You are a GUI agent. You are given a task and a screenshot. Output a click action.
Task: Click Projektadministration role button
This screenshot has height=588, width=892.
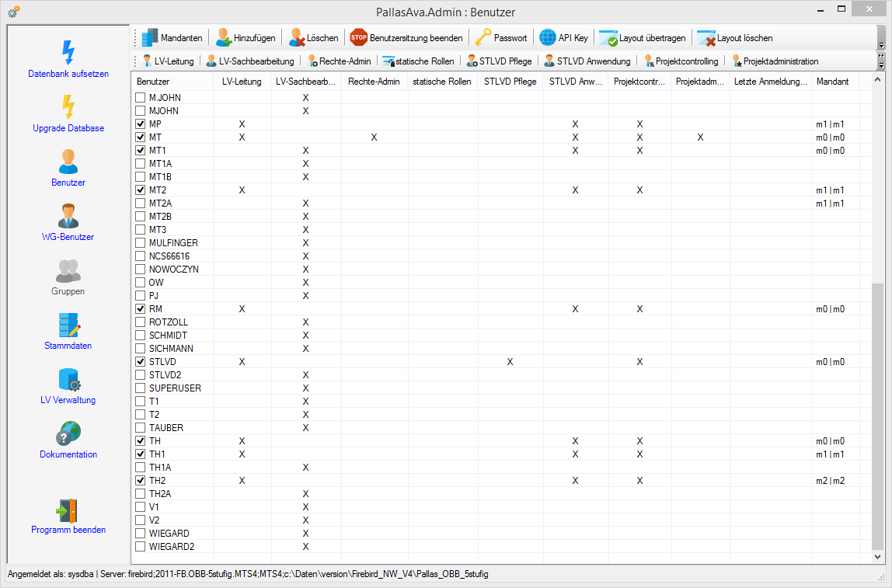775,61
